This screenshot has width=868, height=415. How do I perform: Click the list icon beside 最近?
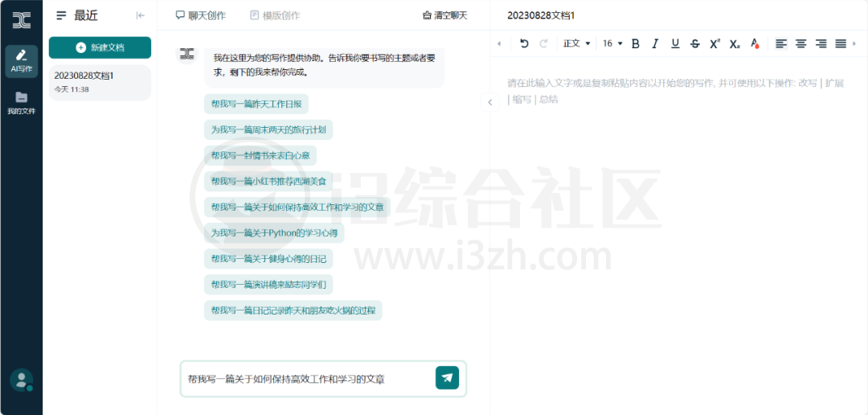[61, 15]
